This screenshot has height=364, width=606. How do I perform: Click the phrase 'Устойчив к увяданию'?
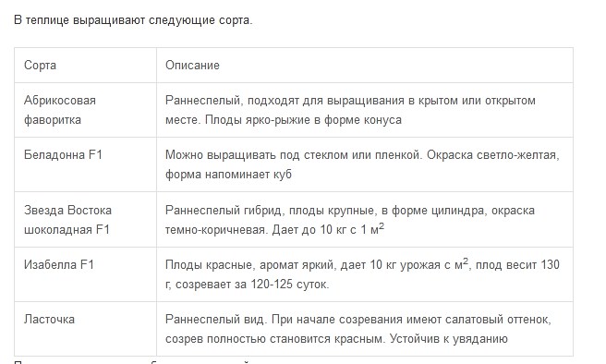tap(448, 339)
